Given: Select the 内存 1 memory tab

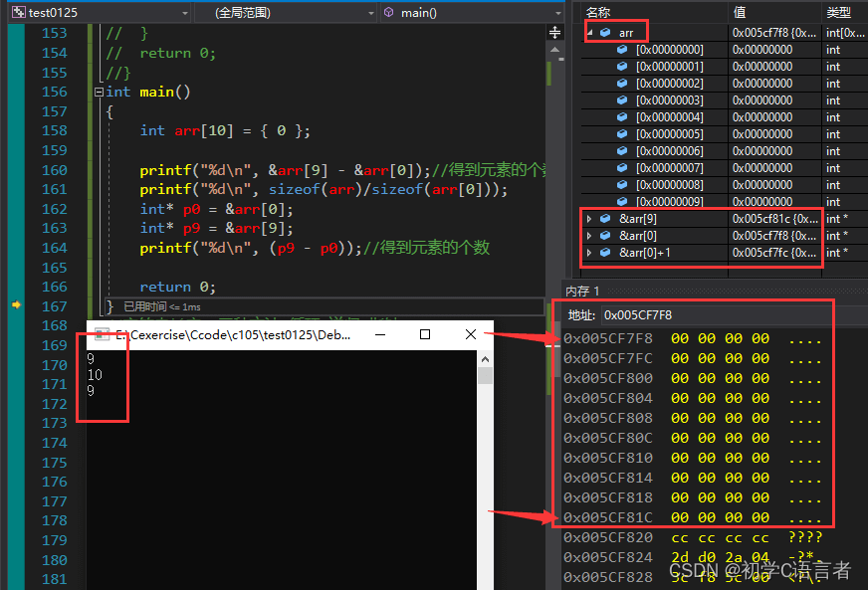Looking at the screenshot, I should point(583,291).
